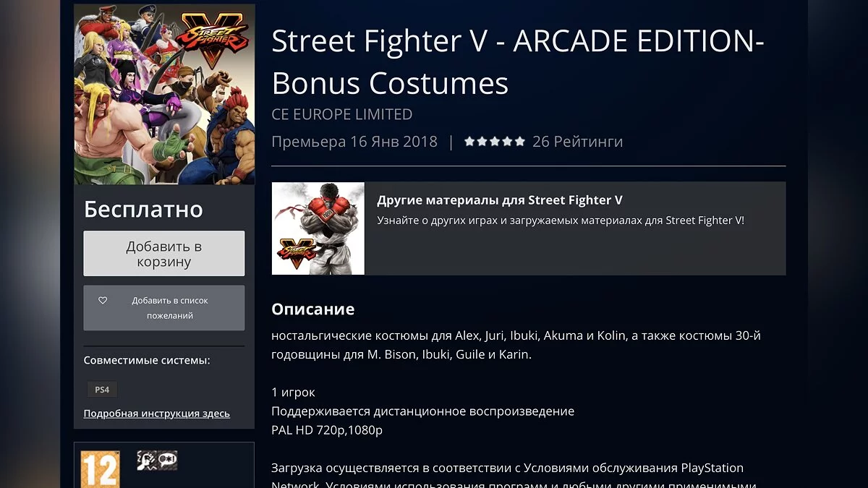The image size is (868, 488).
Task: Click the Совместимые системы label
Action: (x=147, y=360)
